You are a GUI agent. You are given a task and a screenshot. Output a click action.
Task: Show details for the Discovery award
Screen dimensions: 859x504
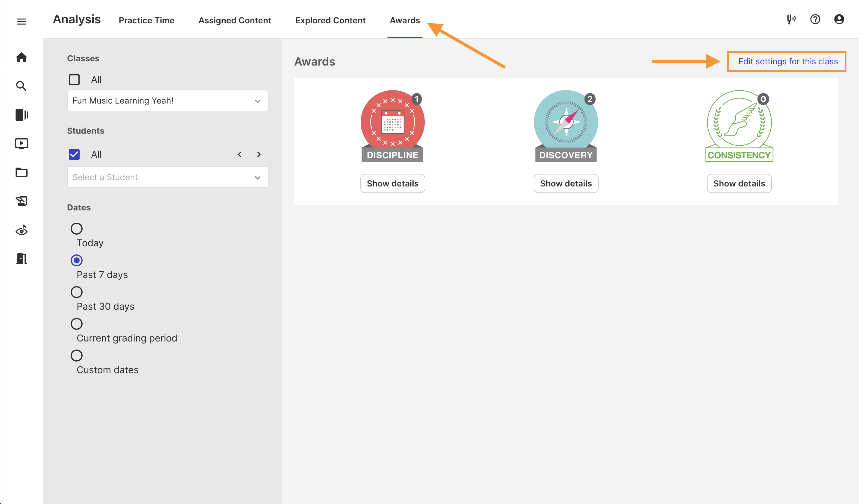(x=566, y=183)
